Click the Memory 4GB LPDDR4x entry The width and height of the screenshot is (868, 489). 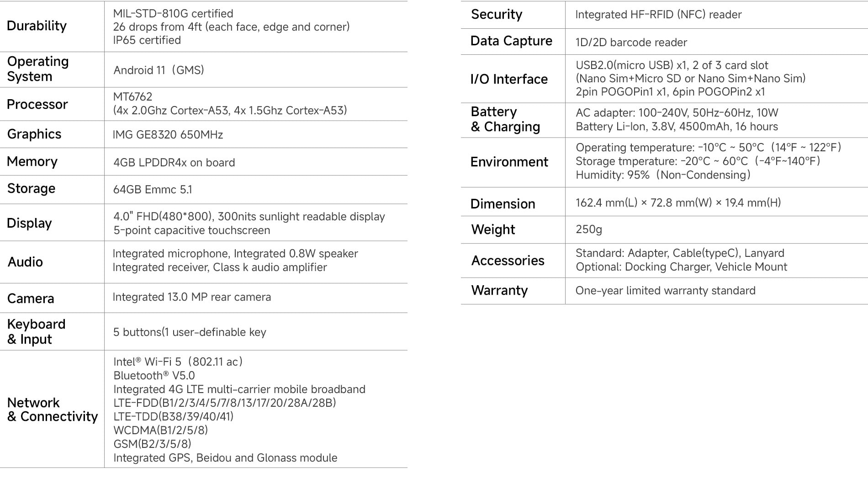174,163
